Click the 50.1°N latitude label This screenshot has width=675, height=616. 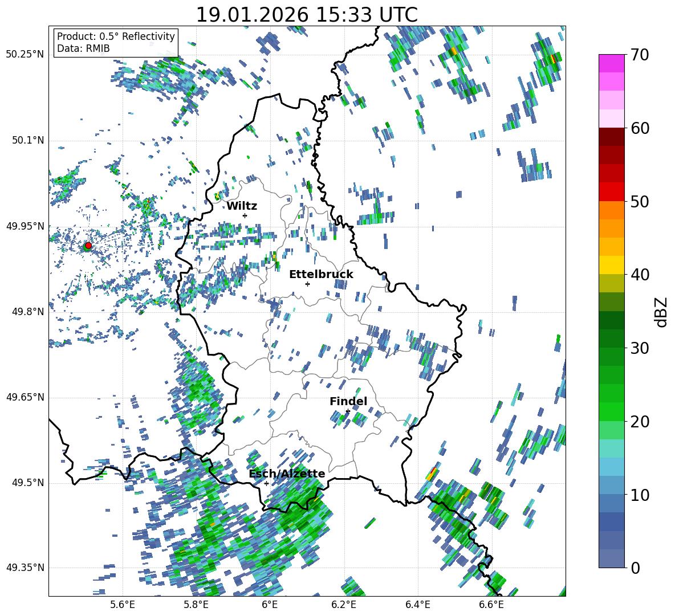[x=27, y=140]
